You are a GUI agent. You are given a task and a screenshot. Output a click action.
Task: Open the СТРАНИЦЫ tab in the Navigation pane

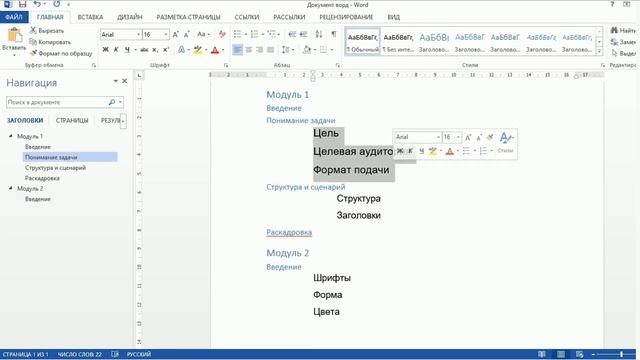pos(72,120)
